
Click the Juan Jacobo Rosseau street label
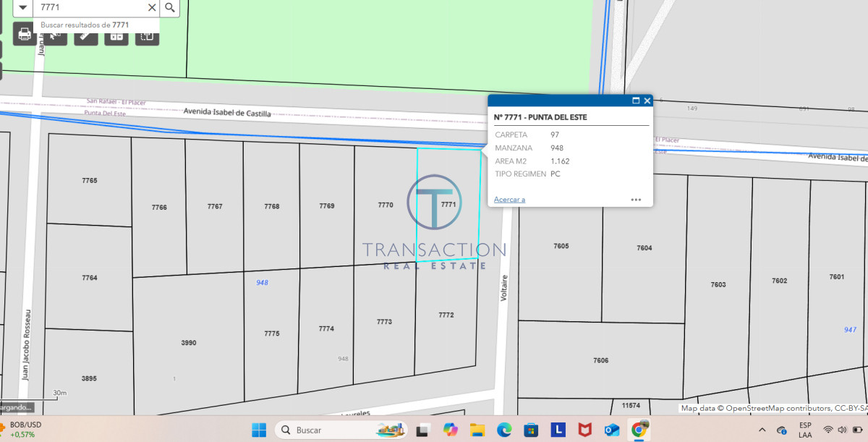pyautogui.click(x=26, y=344)
